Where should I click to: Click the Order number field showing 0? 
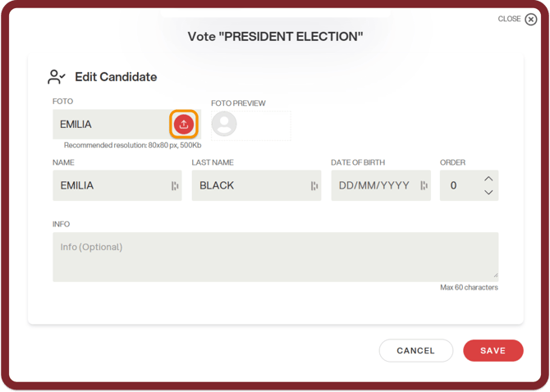[460, 186]
